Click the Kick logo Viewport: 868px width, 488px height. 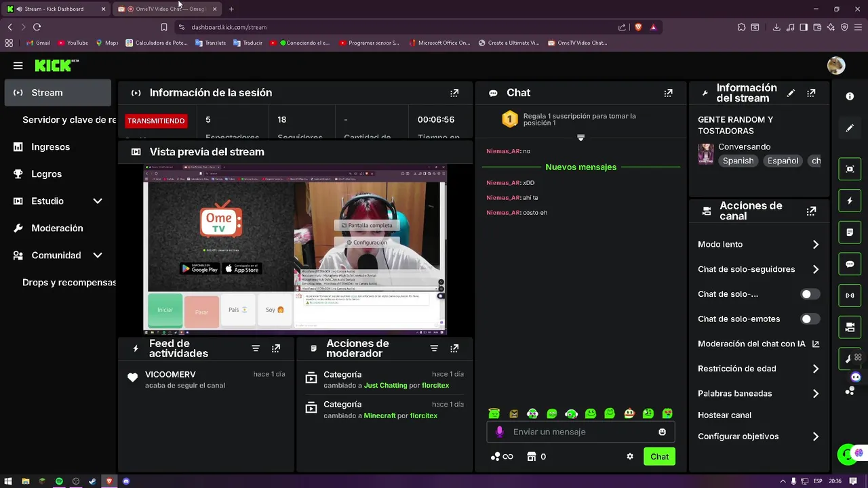click(57, 66)
